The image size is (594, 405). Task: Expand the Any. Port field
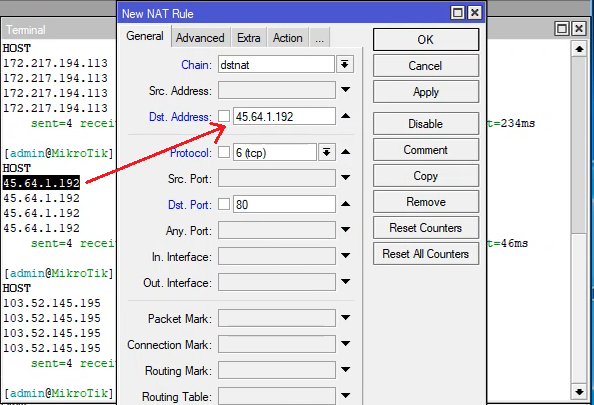(x=345, y=229)
